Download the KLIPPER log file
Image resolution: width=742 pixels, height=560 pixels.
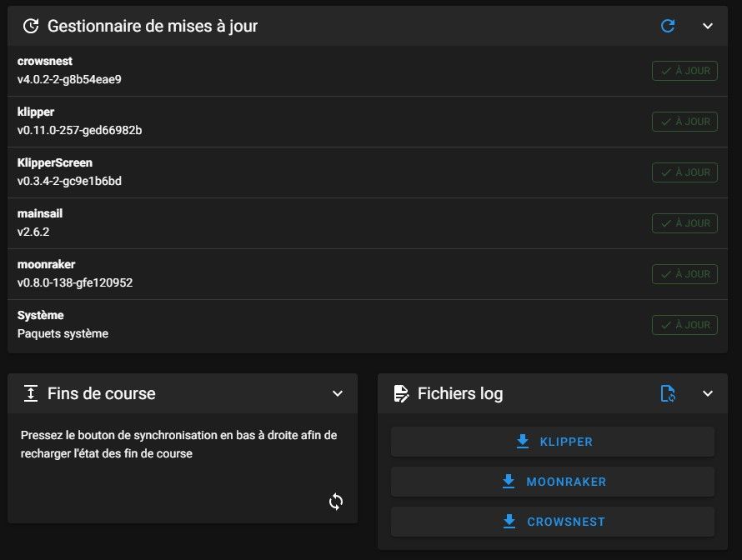553,442
